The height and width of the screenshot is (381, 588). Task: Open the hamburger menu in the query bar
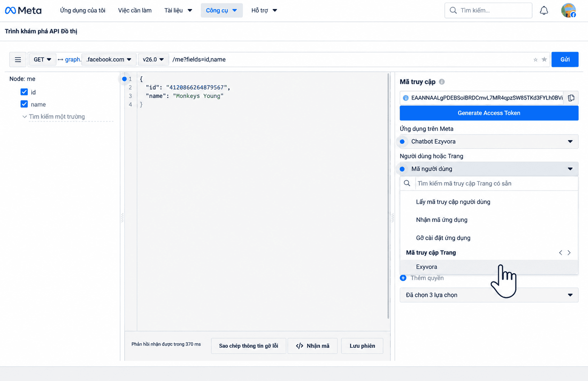[18, 60]
